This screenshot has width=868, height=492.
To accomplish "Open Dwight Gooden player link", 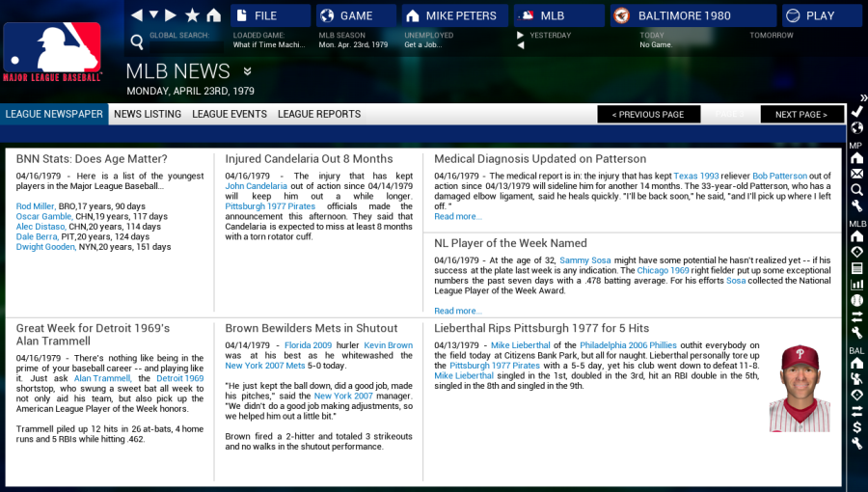I will [x=46, y=247].
